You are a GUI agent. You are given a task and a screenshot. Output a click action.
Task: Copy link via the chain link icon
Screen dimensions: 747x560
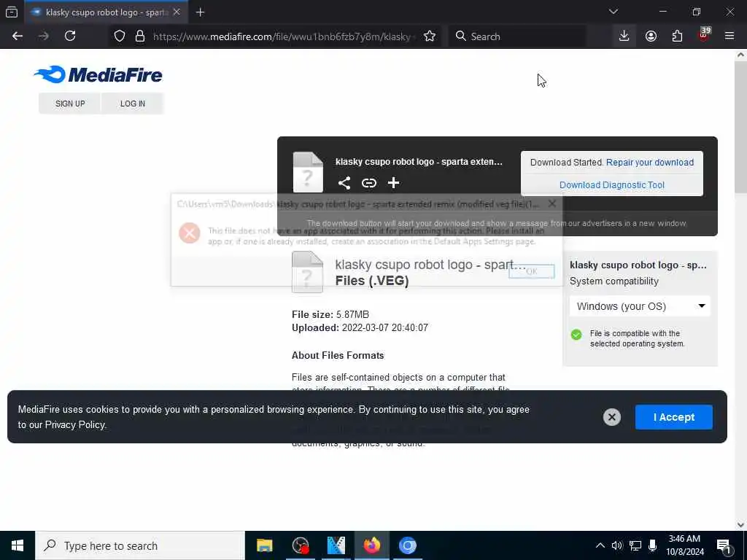[368, 183]
